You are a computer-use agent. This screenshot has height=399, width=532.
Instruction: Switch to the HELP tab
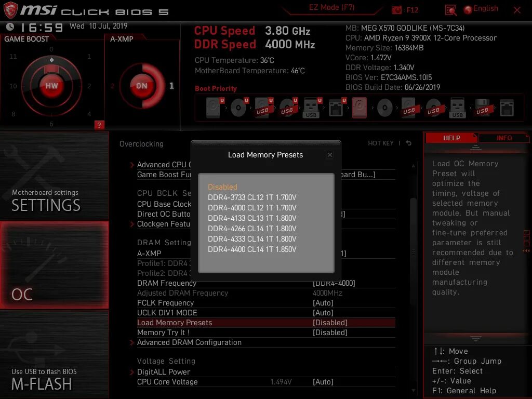451,138
